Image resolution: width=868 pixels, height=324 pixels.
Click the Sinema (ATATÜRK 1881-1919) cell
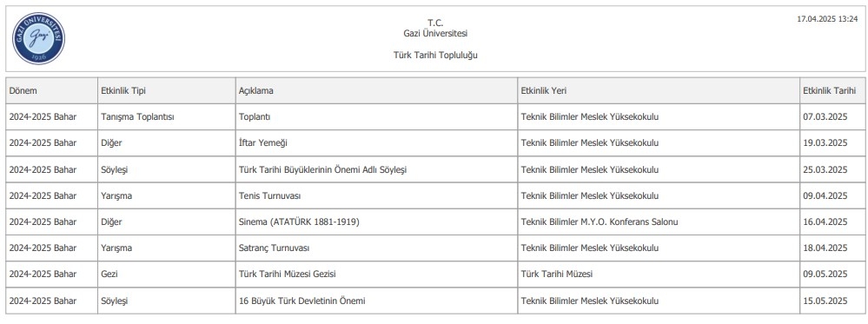click(376, 222)
